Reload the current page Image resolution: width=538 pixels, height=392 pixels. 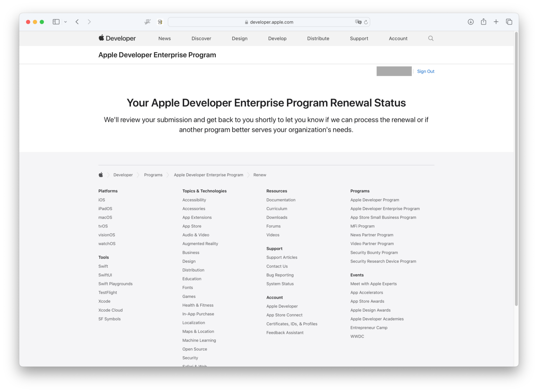pyautogui.click(x=366, y=22)
